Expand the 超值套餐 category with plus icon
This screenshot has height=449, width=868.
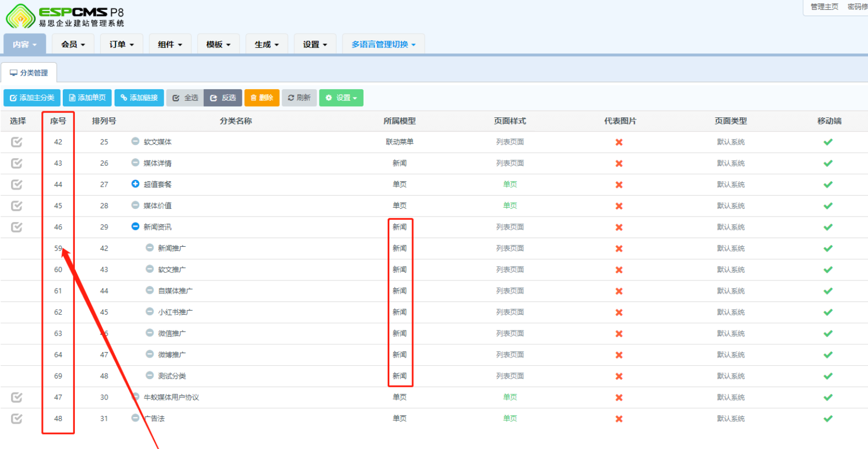tap(135, 184)
